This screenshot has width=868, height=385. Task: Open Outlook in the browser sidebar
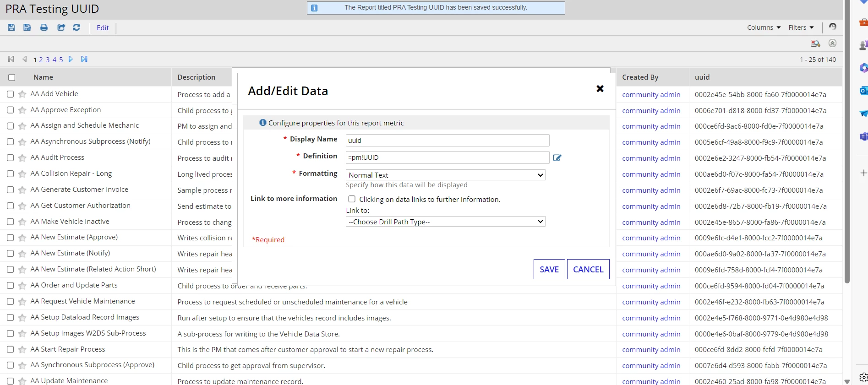[863, 91]
